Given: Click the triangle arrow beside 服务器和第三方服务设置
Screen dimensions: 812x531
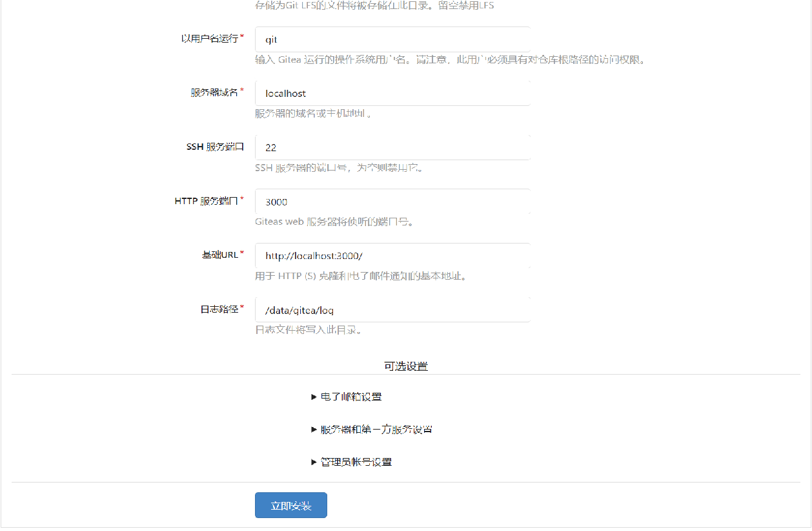Looking at the screenshot, I should [x=314, y=430].
